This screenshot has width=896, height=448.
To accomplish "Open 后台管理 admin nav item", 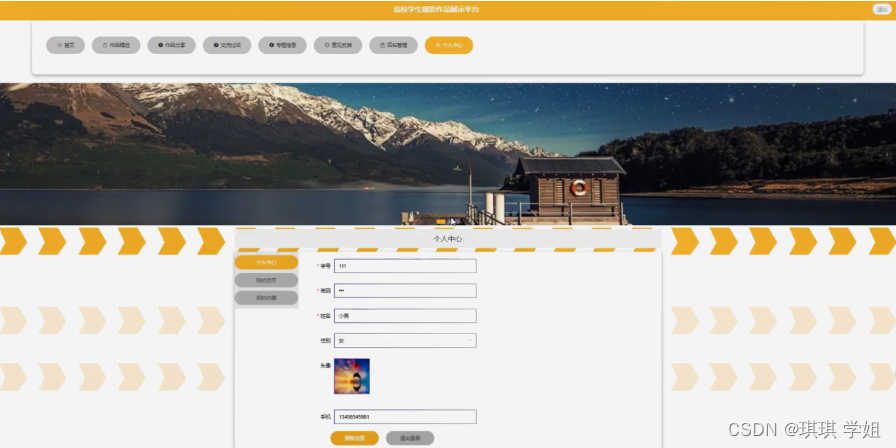I will tap(393, 45).
